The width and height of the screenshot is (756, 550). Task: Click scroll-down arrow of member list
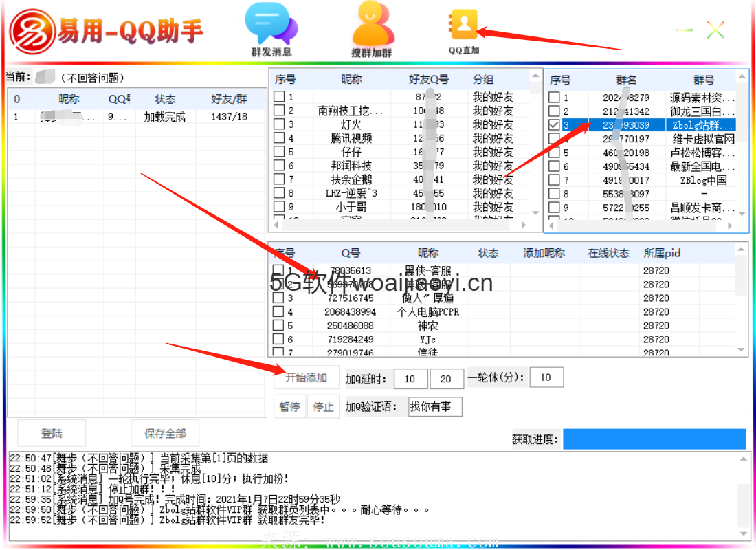[x=741, y=349]
